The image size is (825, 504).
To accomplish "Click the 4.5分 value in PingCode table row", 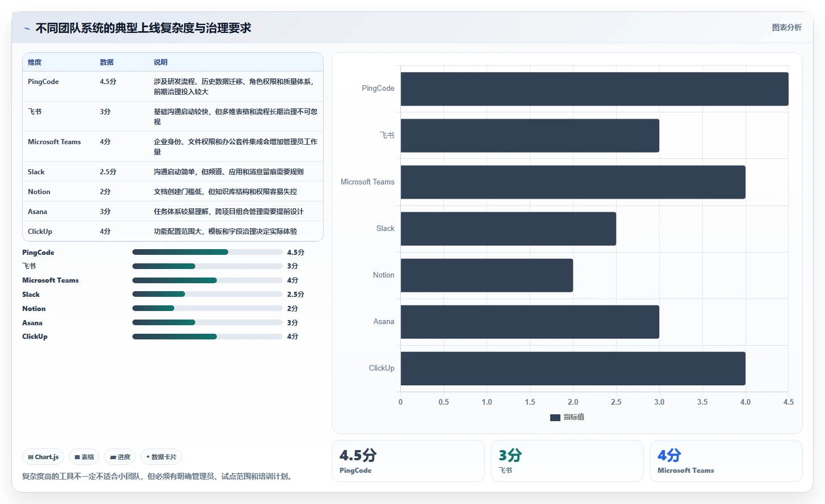I will coord(108,82).
